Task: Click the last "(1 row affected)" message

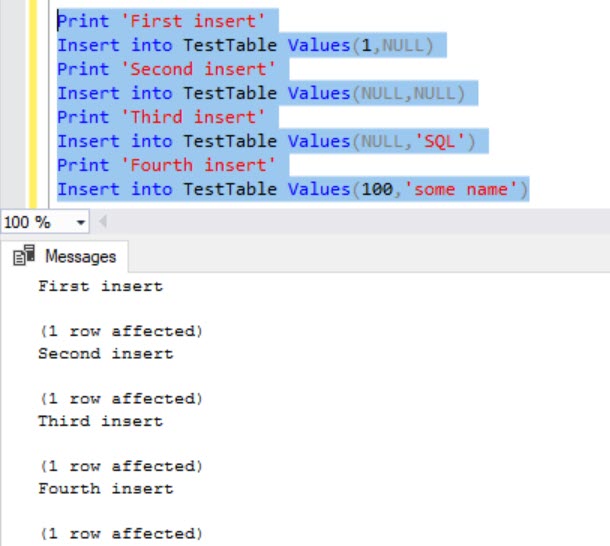Action: point(120,533)
